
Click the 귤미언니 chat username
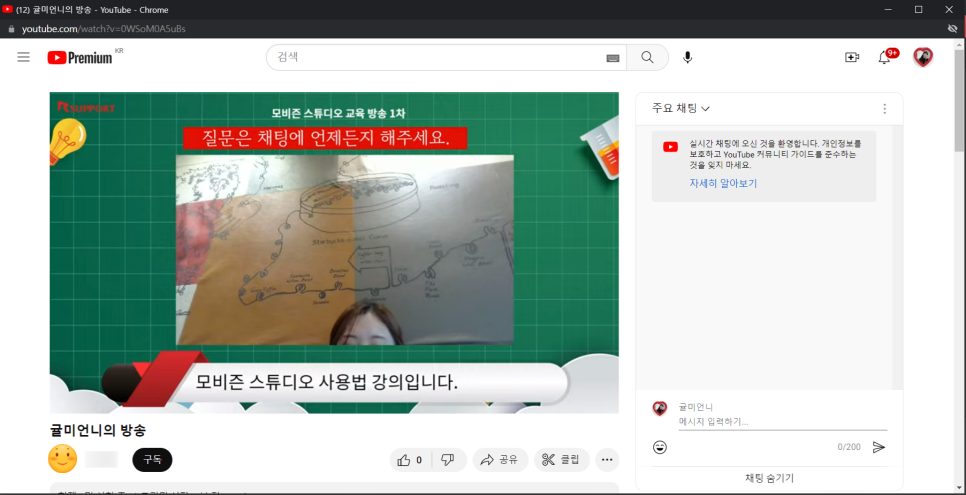(x=696, y=407)
